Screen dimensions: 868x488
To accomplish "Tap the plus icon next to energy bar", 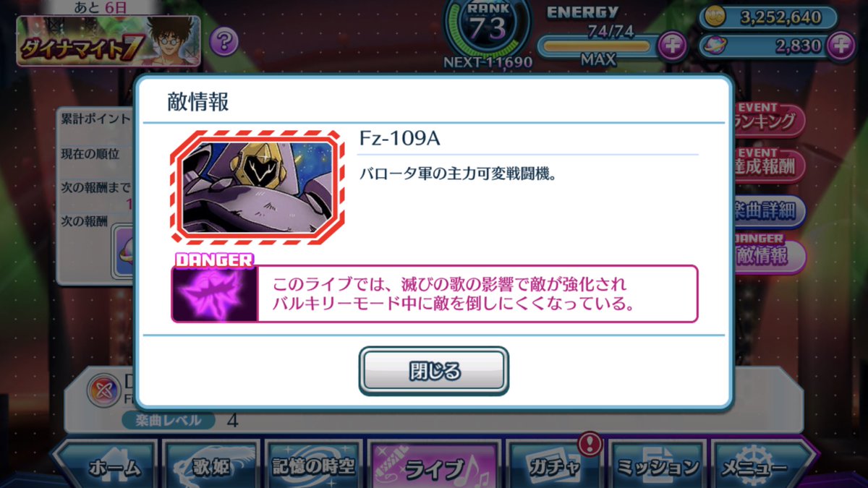I will tap(672, 46).
